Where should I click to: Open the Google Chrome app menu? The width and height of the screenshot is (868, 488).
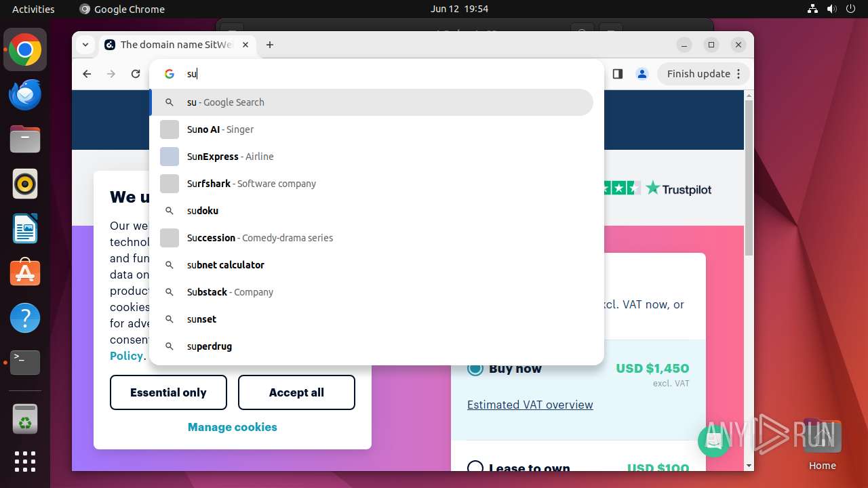(122, 9)
